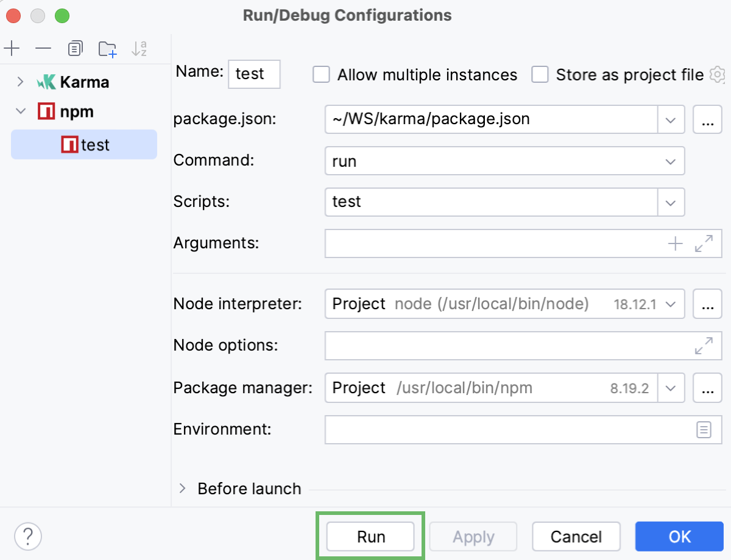Create a new configuration folder
This screenshot has width=731, height=560.
107,48
